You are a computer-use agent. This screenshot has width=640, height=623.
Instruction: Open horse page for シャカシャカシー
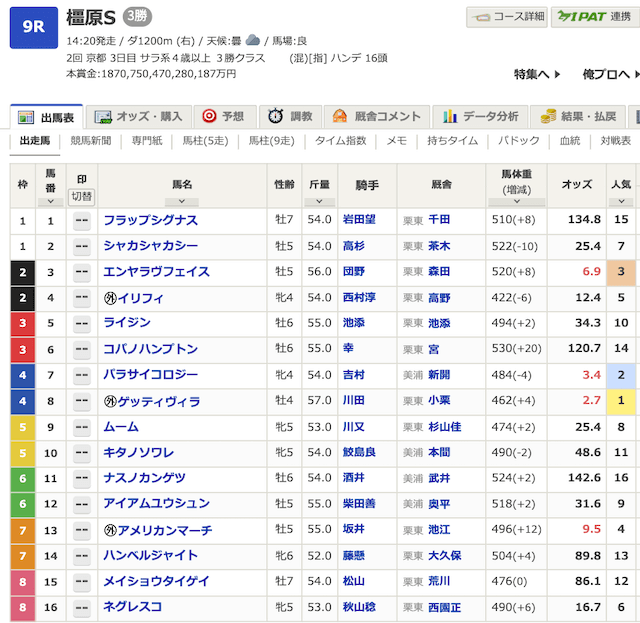[151, 245]
